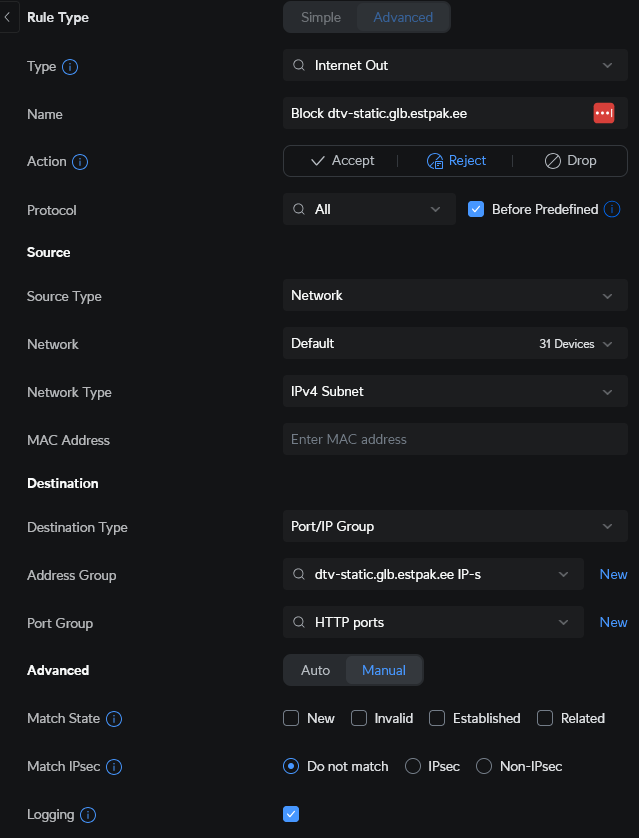The height and width of the screenshot is (838, 639).
Task: Show the Before Predefined info tooltip icon
Action: click(612, 209)
